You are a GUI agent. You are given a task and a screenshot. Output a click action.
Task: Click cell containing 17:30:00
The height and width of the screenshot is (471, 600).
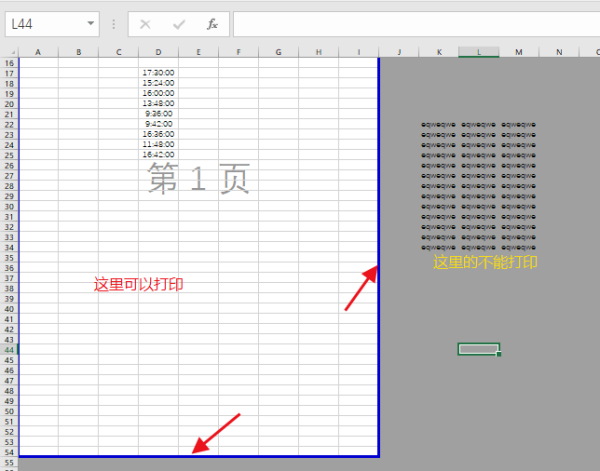(x=158, y=72)
